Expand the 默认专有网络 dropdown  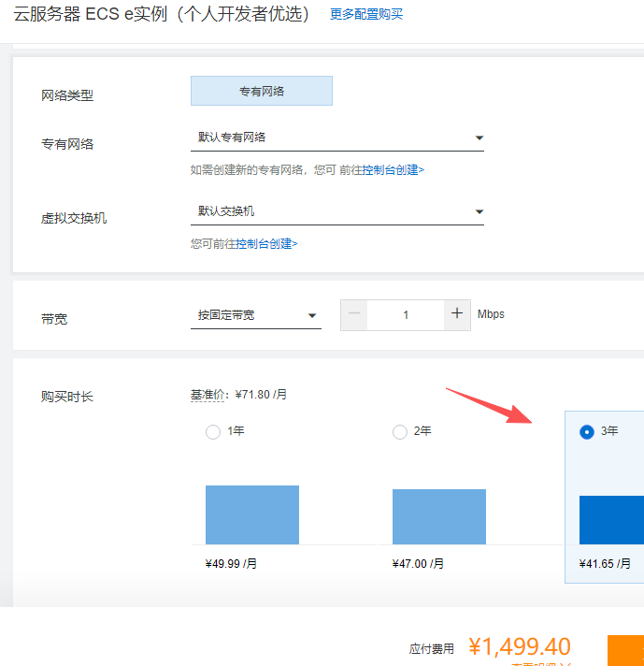pyautogui.click(x=336, y=138)
